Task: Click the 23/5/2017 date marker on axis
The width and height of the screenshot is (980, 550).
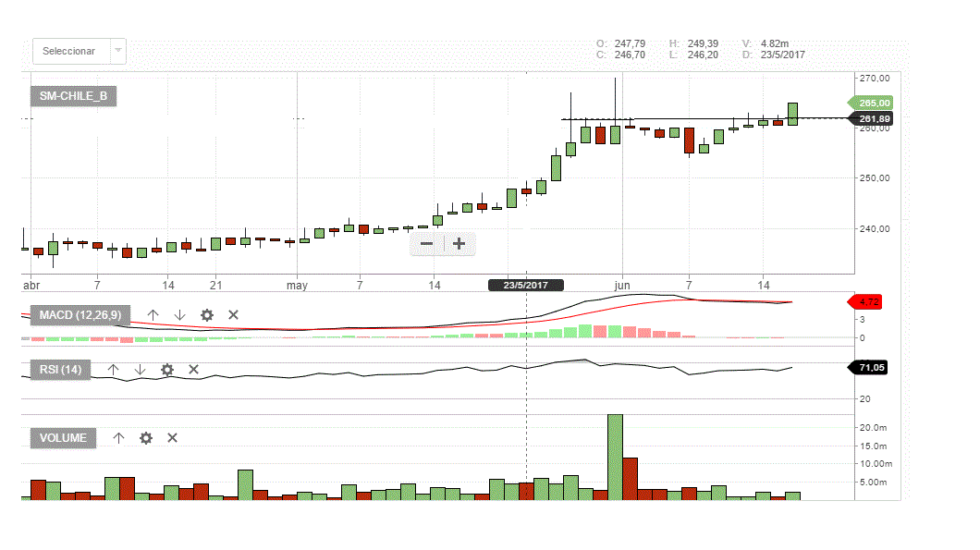Action: tap(526, 285)
